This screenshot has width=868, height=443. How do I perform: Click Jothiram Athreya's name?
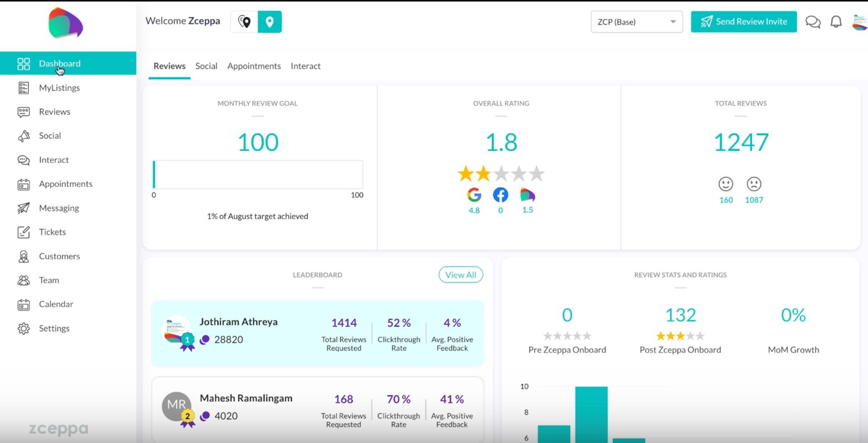click(239, 322)
